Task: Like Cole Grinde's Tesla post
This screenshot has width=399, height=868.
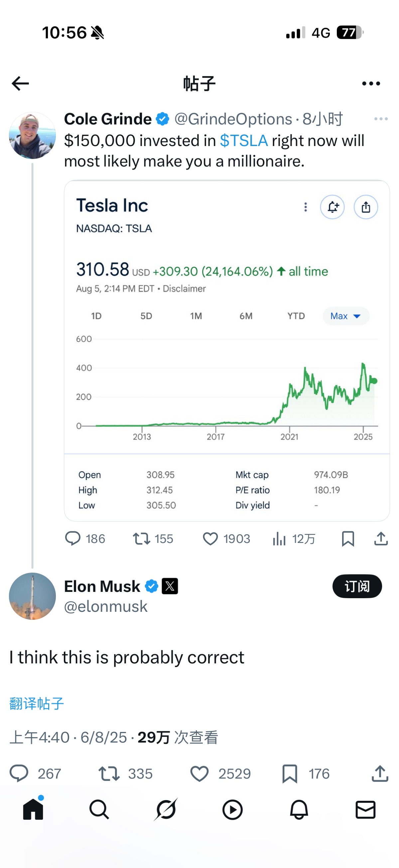Action: 210,539
